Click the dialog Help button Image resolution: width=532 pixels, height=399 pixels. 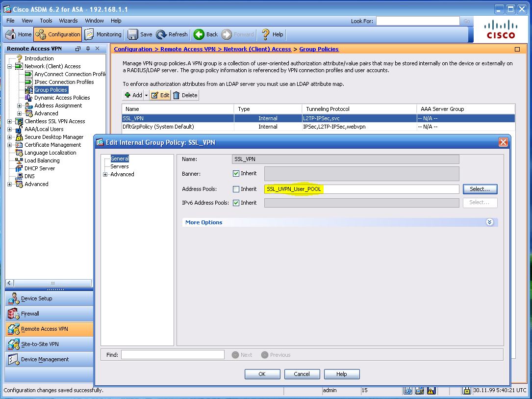tap(342, 374)
